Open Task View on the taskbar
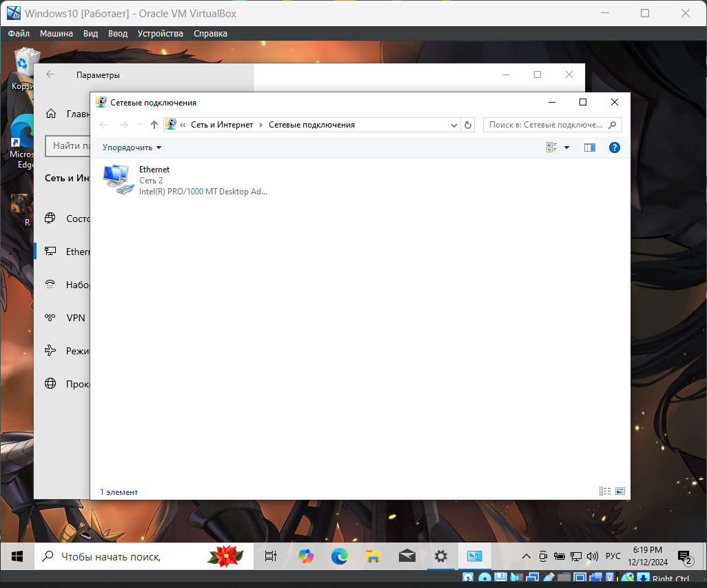The image size is (707, 588). [271, 556]
